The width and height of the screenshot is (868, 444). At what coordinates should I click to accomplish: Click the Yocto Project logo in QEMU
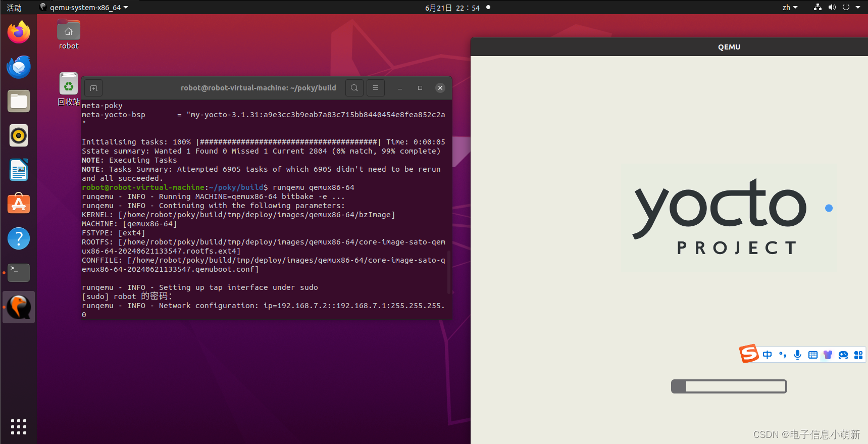tap(729, 218)
